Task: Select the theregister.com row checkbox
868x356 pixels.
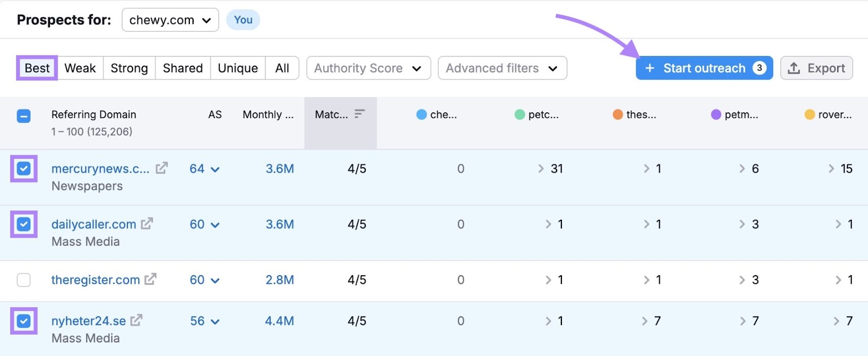Action: point(24,280)
